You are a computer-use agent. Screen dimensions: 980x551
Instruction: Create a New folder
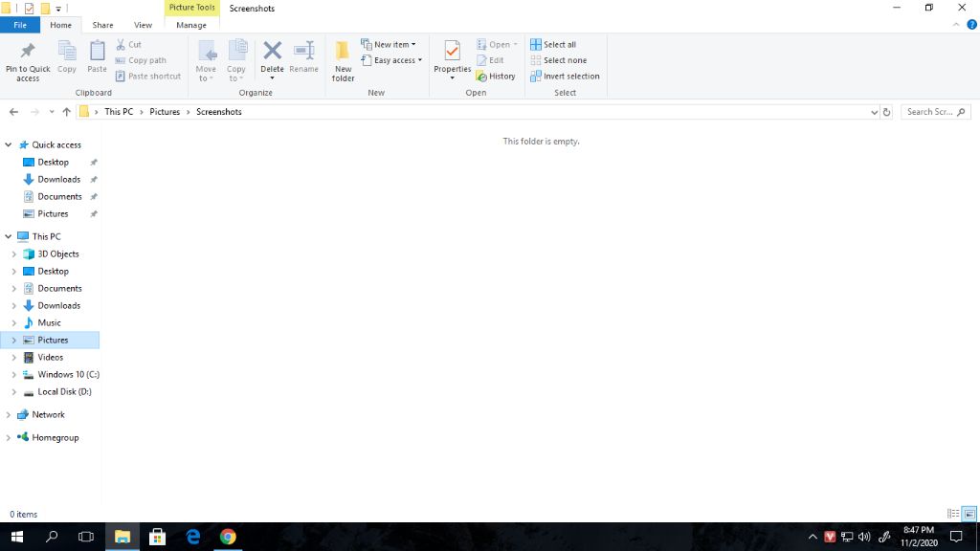pyautogui.click(x=344, y=60)
